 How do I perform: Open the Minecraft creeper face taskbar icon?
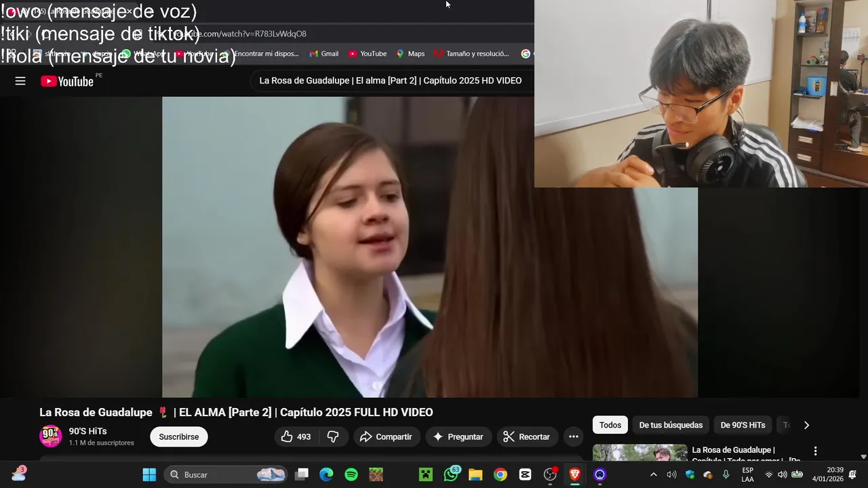click(426, 474)
